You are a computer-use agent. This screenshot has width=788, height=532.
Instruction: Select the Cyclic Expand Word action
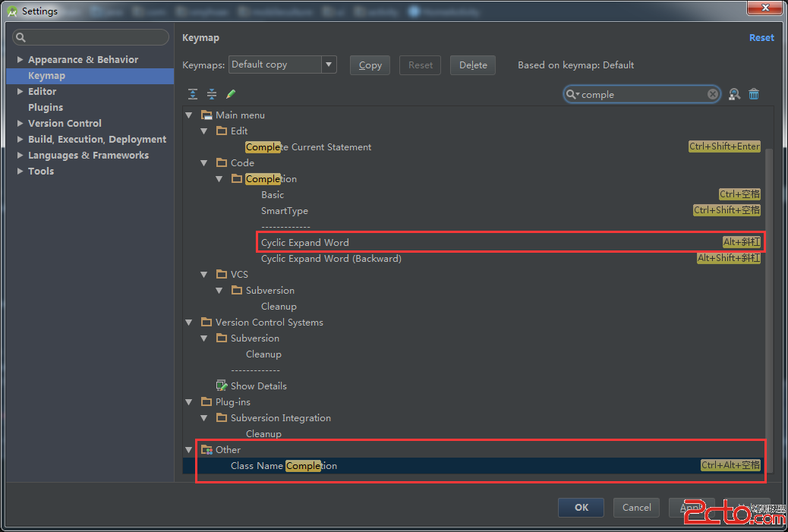305,243
